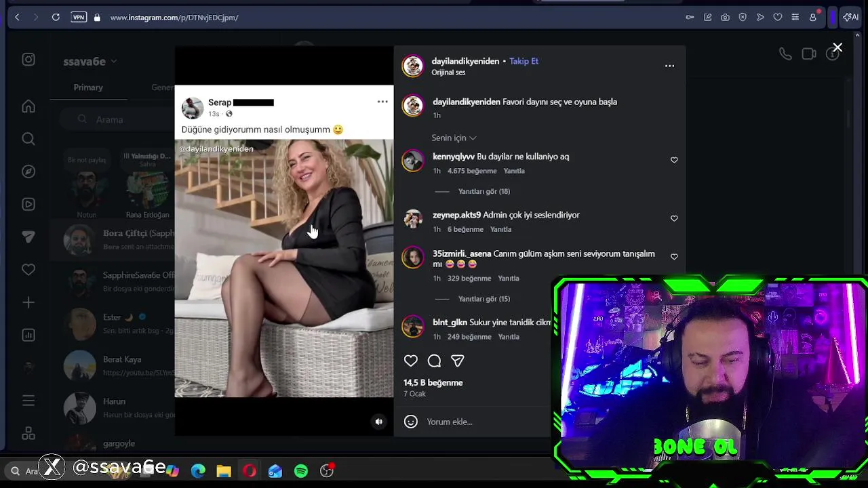Expand 18 replies under kennyqlyvv comment

coord(484,192)
